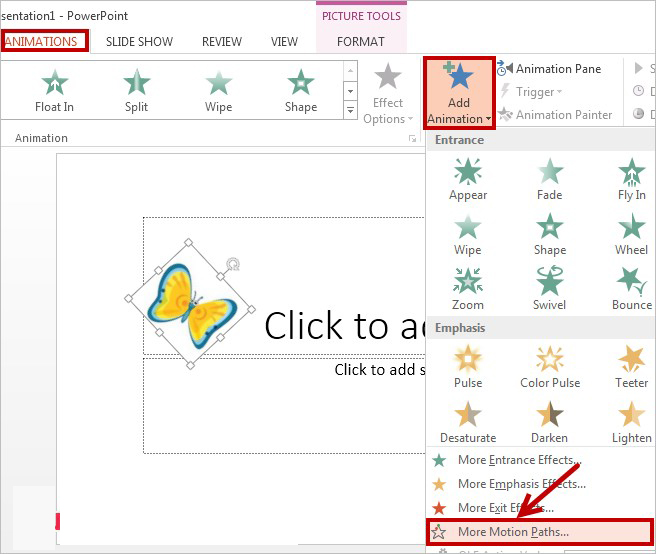Click the Animation Painter tool
This screenshot has width=656, height=554.
tap(555, 115)
